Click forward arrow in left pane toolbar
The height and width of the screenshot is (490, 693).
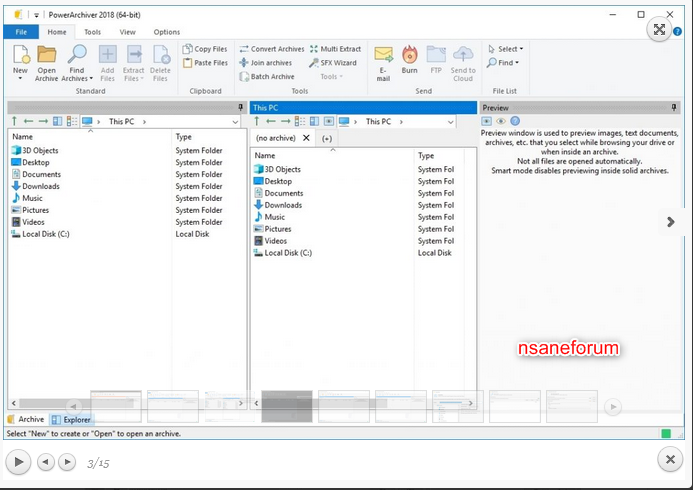coord(43,121)
